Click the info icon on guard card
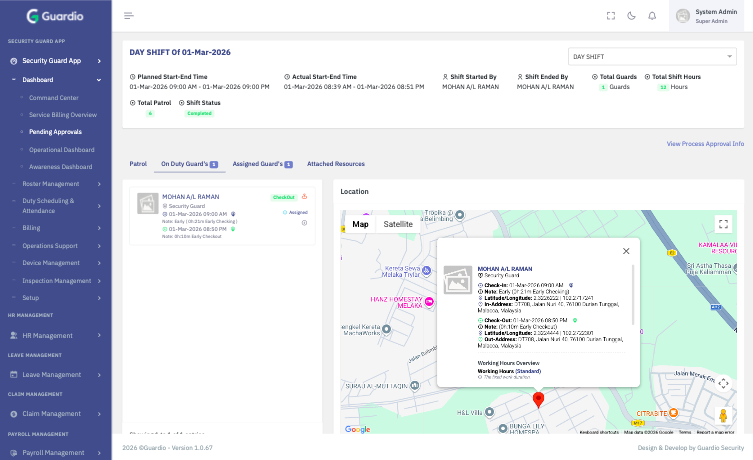 pos(304,223)
